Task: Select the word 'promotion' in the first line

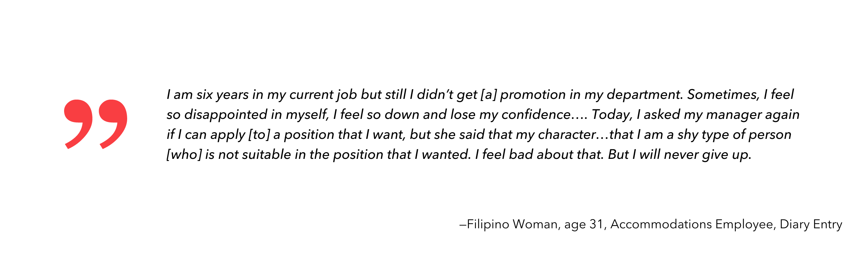Action: click(533, 95)
